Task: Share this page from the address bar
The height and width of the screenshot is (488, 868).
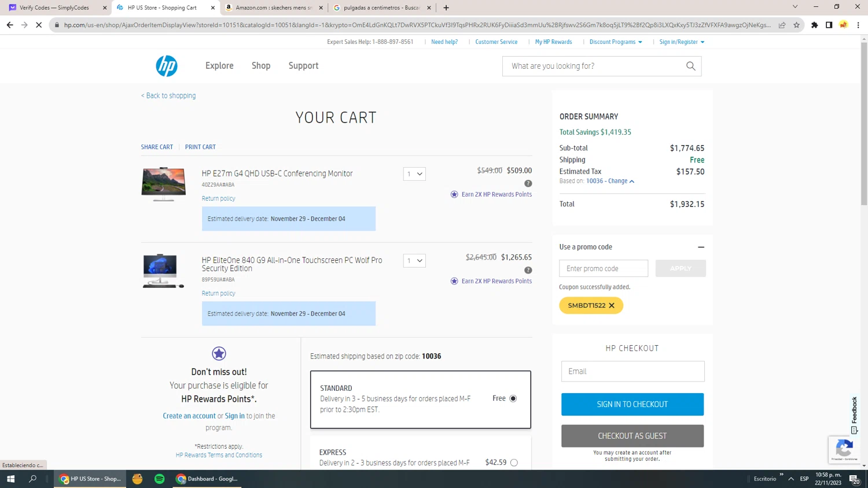Action: click(782, 25)
